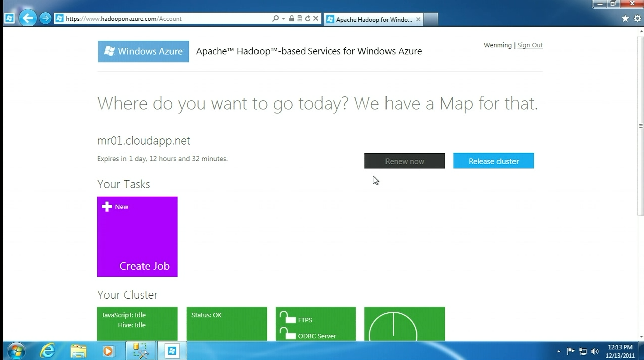The height and width of the screenshot is (360, 644).
Task: Click the scrollbar down arrow
Action: (640, 336)
